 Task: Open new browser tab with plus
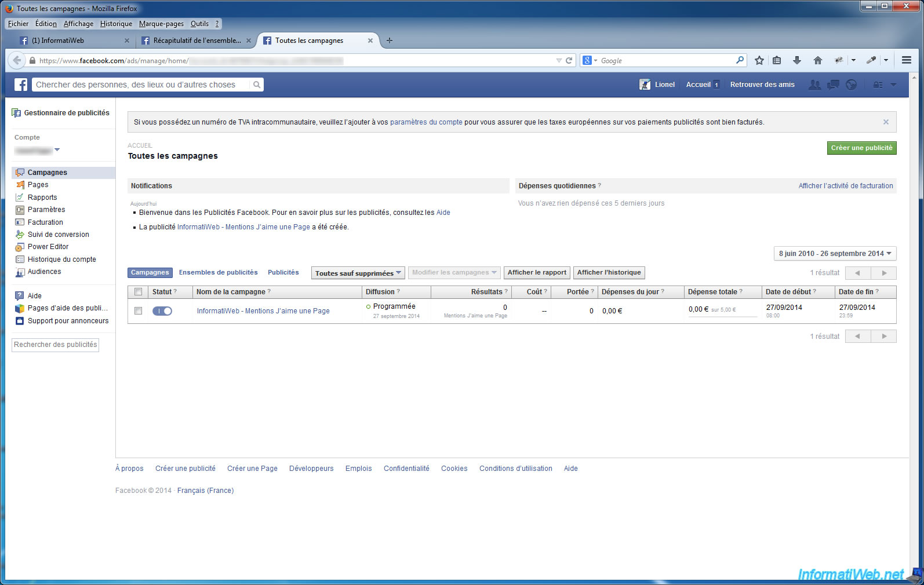pos(390,41)
